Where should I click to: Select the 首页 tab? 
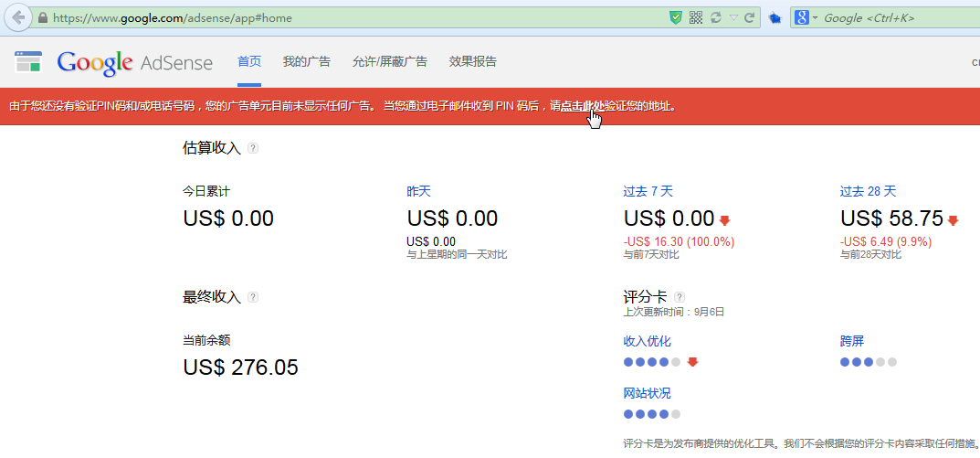[x=249, y=61]
